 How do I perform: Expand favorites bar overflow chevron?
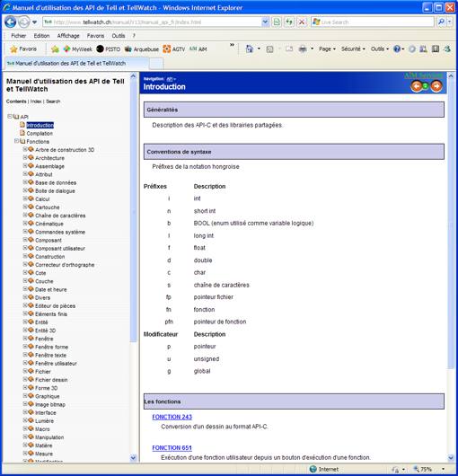tap(233, 45)
